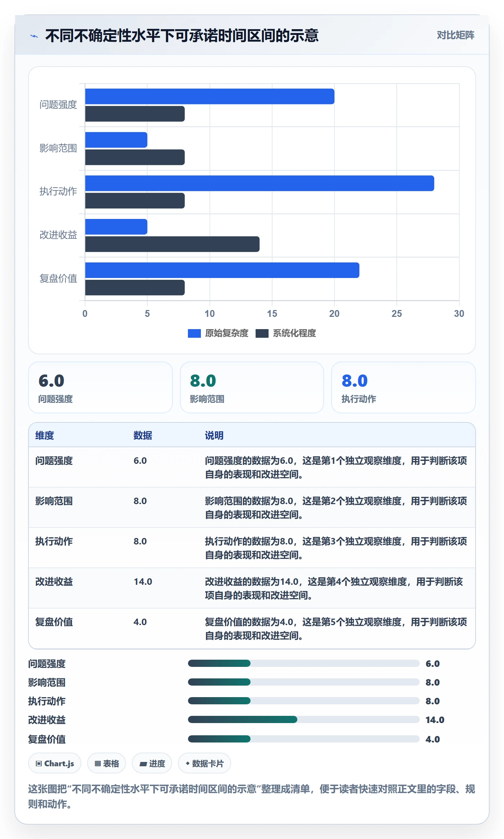
Task: Click the 对比矩阵 label in the header
Action: click(455, 35)
